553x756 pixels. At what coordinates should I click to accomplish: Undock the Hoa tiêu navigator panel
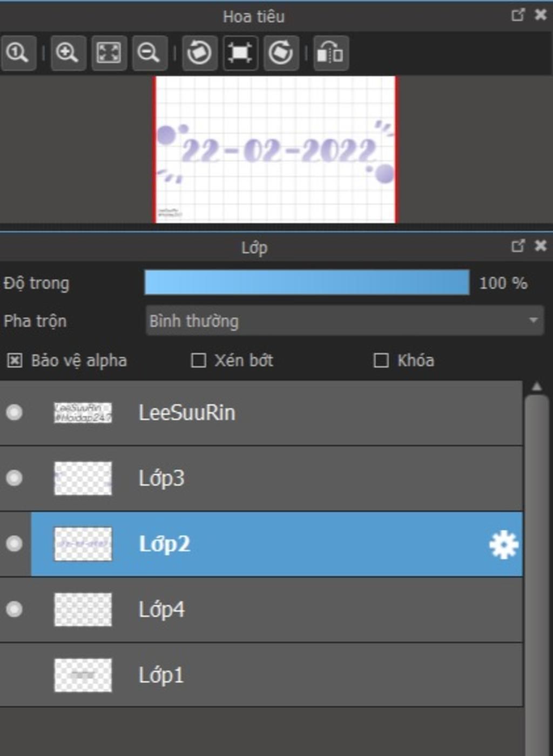click(517, 15)
